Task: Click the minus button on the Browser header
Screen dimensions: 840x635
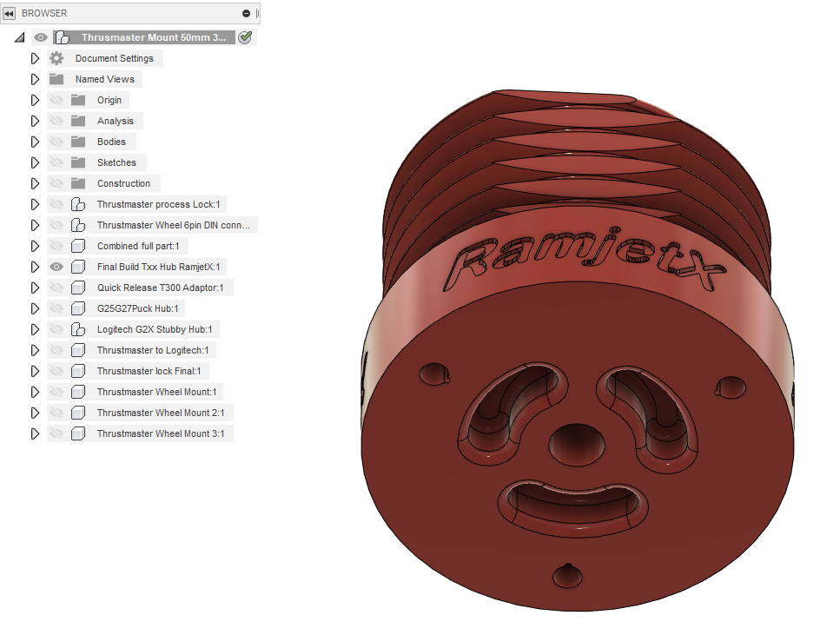Action: coord(246,13)
